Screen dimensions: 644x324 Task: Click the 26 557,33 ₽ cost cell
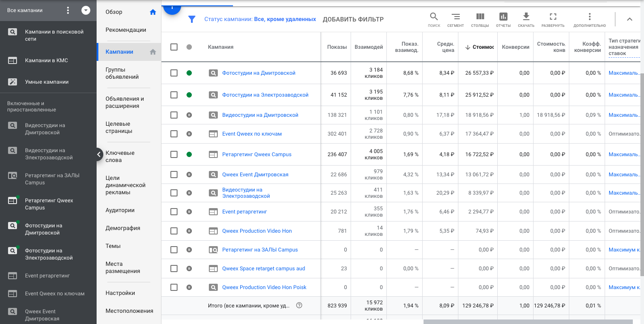[x=479, y=73]
